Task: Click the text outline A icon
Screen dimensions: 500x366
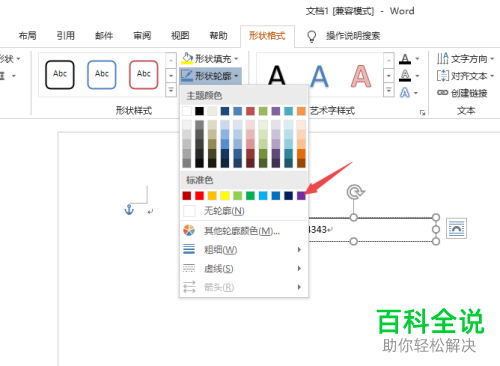Action: tap(405, 76)
